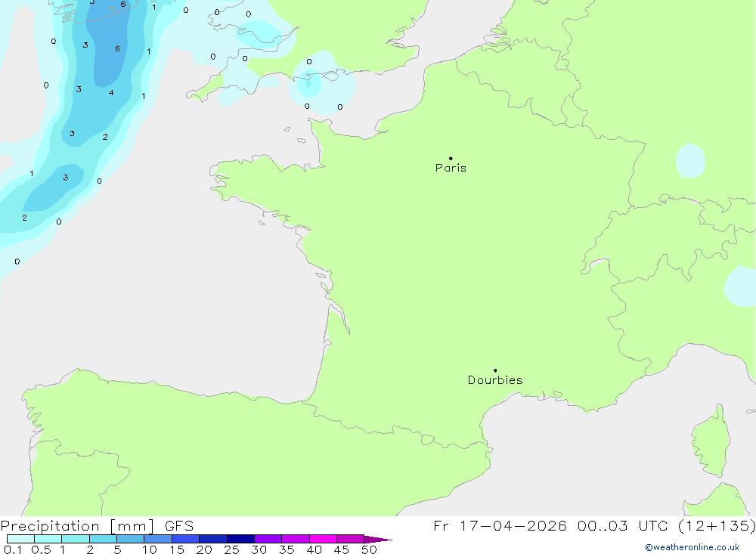The height and width of the screenshot is (554, 756).
Task: Select the Dourbies location dot marker
Action: [495, 370]
